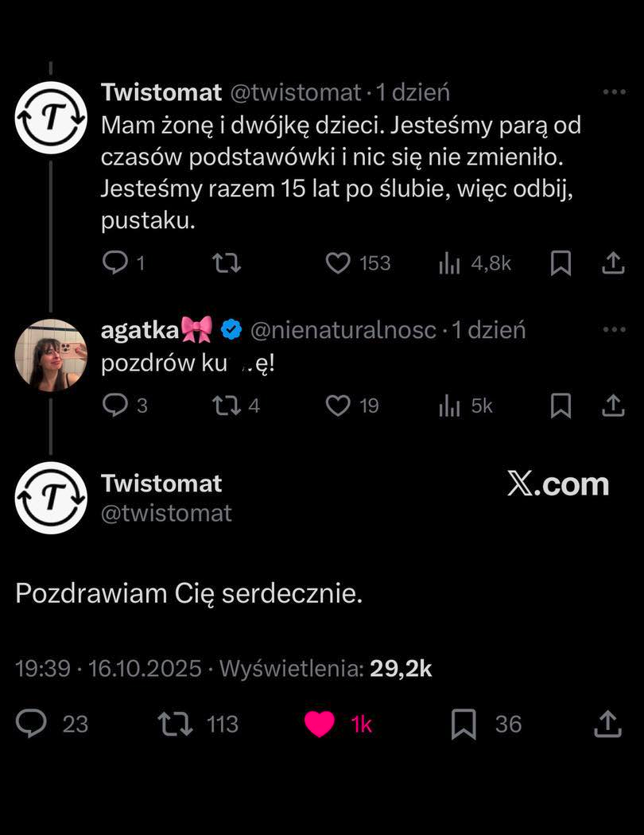
Task: Open @twistomat handle in main tweet
Action: point(166,513)
